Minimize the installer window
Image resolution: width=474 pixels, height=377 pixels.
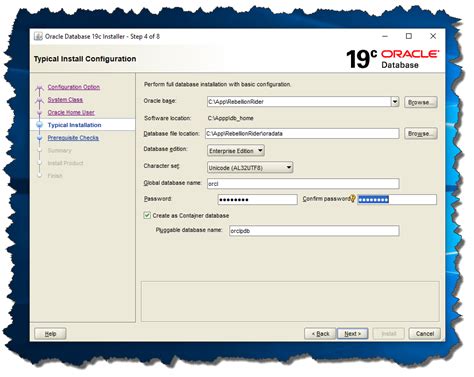[x=385, y=36]
